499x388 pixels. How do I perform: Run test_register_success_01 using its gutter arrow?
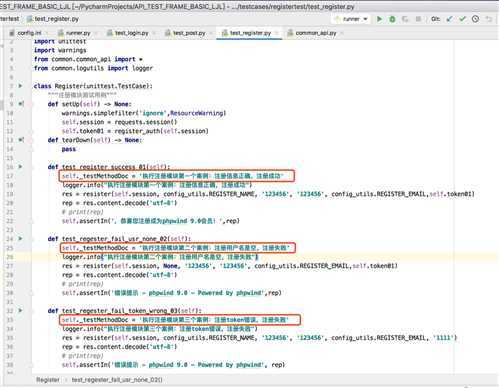(x=20, y=167)
